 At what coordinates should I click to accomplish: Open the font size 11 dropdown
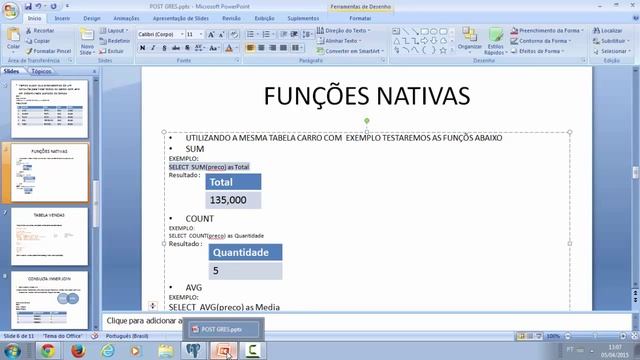click(200, 35)
